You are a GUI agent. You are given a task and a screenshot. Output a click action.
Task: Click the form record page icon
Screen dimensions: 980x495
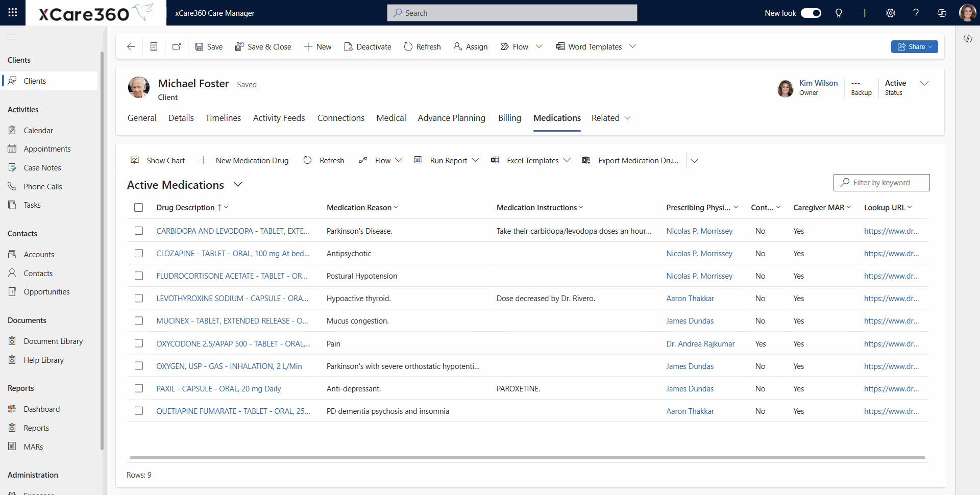(x=154, y=46)
